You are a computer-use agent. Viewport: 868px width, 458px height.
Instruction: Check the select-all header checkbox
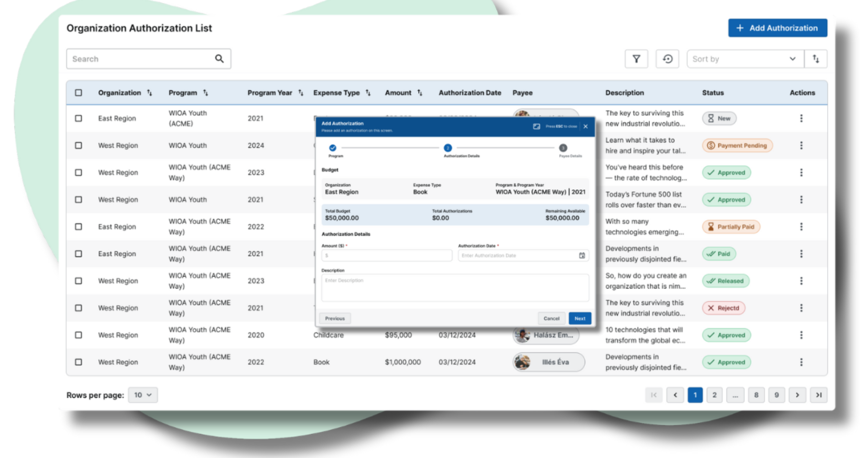point(79,93)
